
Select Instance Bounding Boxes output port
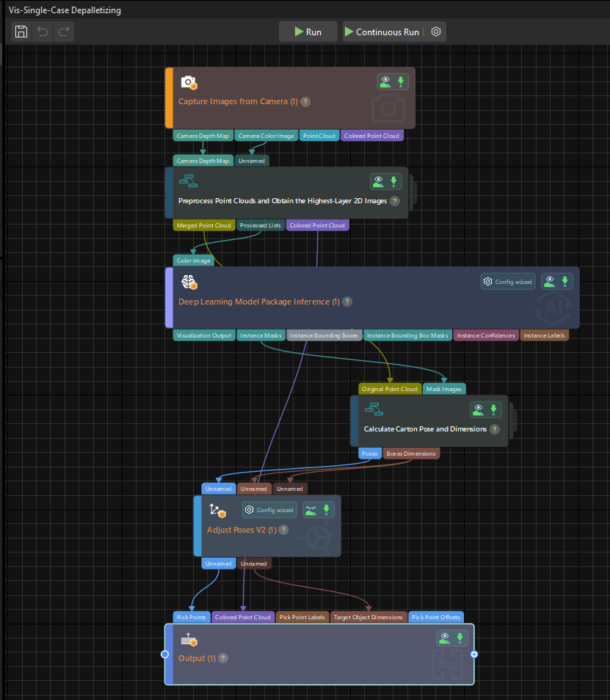click(x=324, y=335)
